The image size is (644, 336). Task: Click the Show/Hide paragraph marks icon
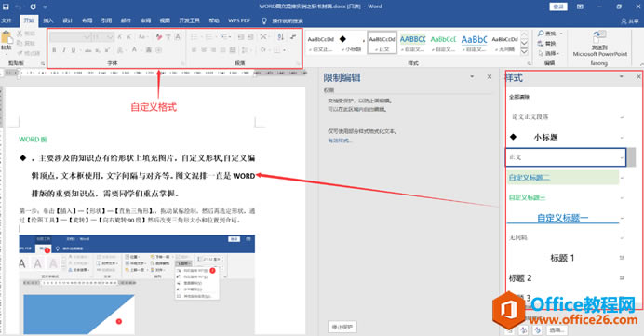tap(293, 37)
